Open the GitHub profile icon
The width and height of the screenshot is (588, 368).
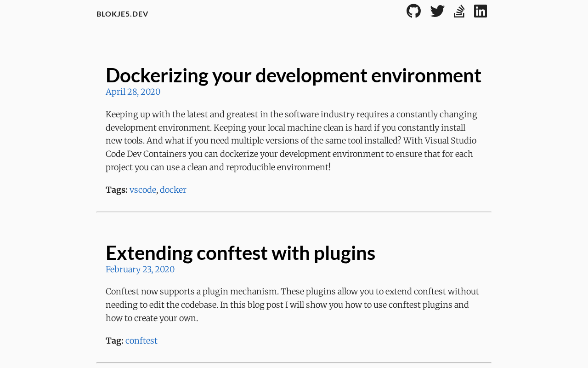coord(413,11)
